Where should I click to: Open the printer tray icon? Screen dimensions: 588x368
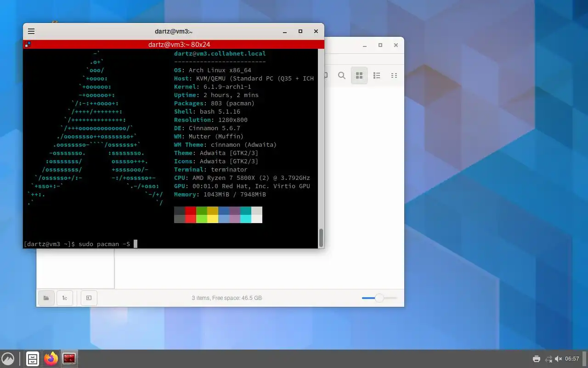click(536, 359)
